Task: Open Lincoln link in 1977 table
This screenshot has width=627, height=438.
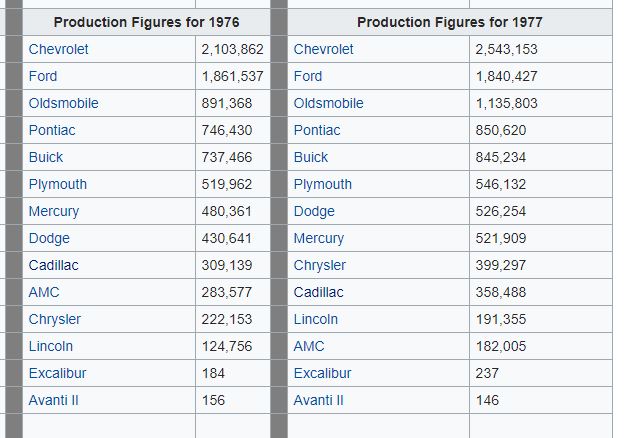Action: (316, 319)
